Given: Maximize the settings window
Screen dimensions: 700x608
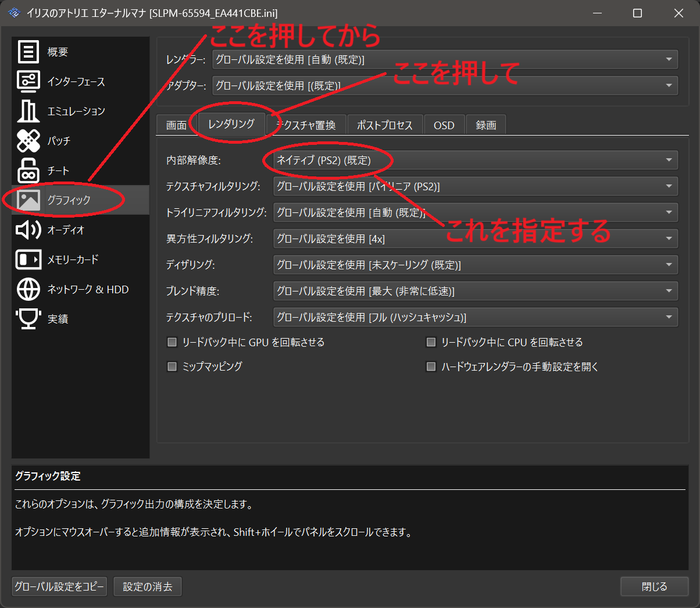Looking at the screenshot, I should click(637, 13).
